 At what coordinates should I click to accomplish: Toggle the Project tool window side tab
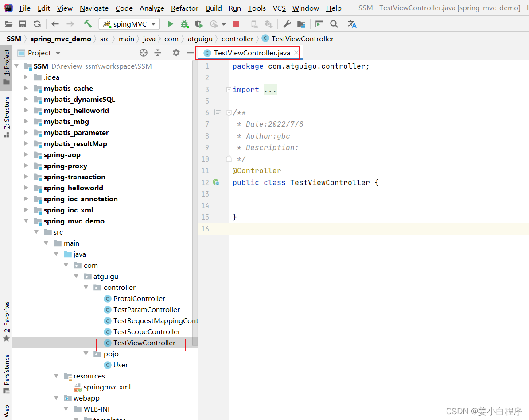click(6, 66)
